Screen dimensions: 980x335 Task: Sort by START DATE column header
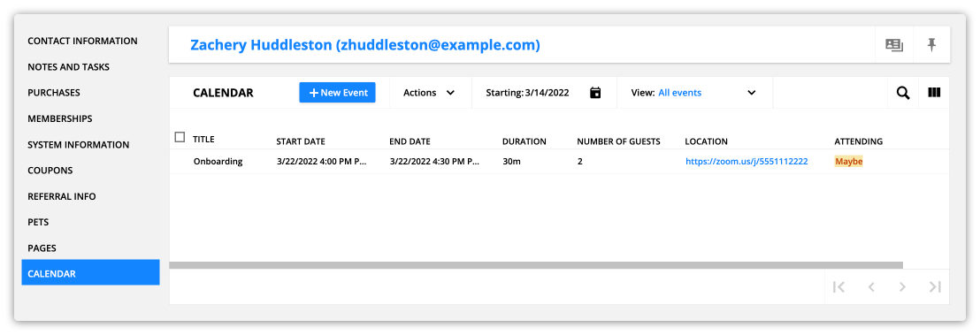[x=301, y=142]
